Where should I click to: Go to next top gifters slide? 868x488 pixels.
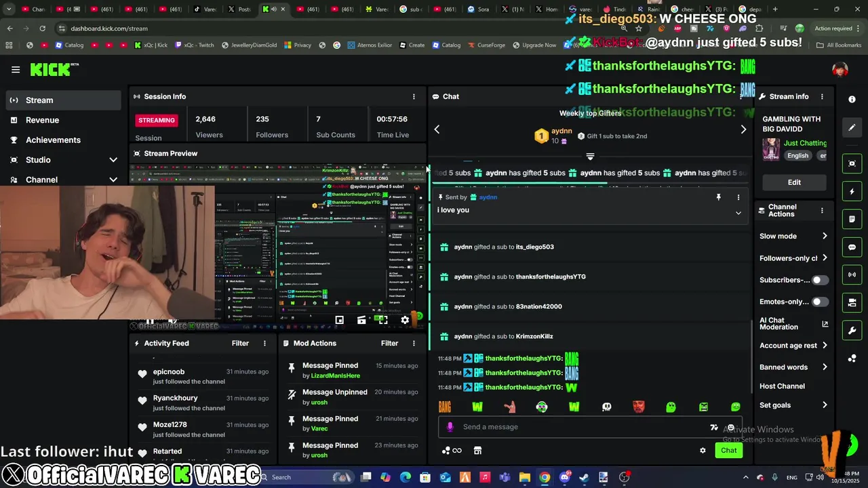point(743,129)
